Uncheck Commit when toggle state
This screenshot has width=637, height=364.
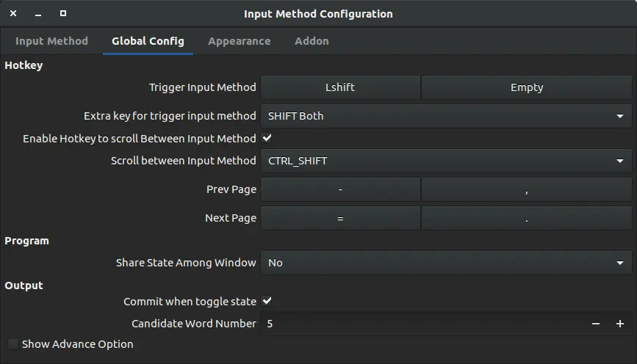267,301
